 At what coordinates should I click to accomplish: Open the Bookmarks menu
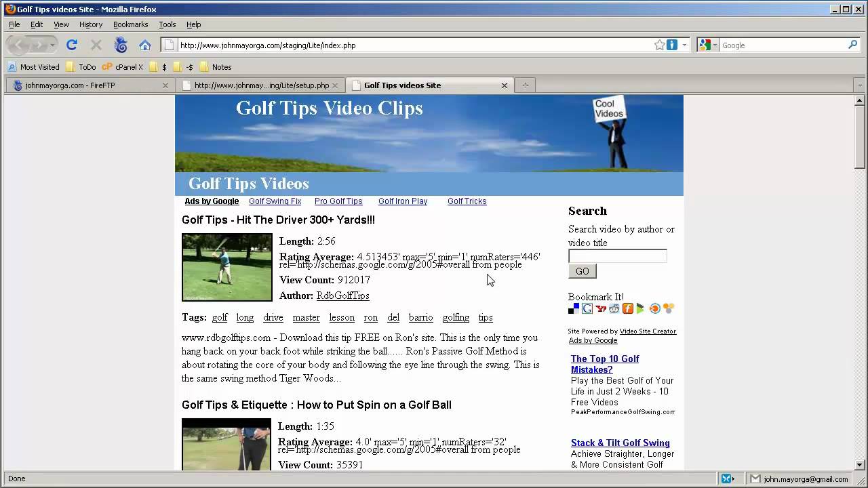click(x=130, y=24)
